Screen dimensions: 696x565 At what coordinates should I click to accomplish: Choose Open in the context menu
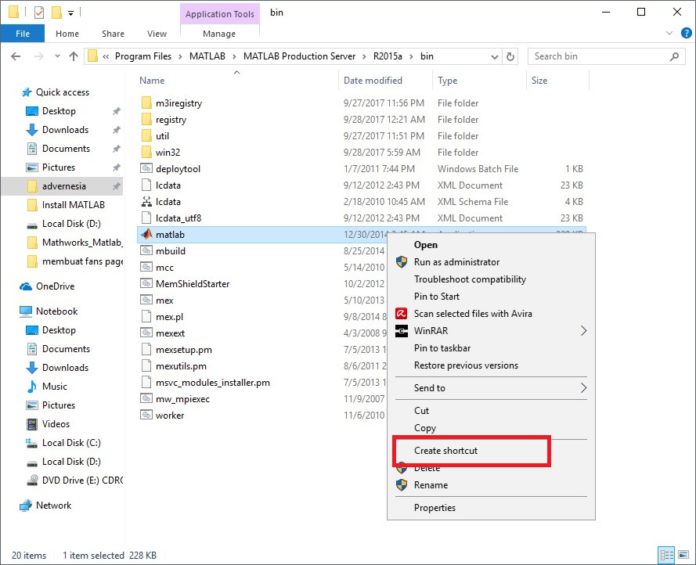(x=426, y=245)
